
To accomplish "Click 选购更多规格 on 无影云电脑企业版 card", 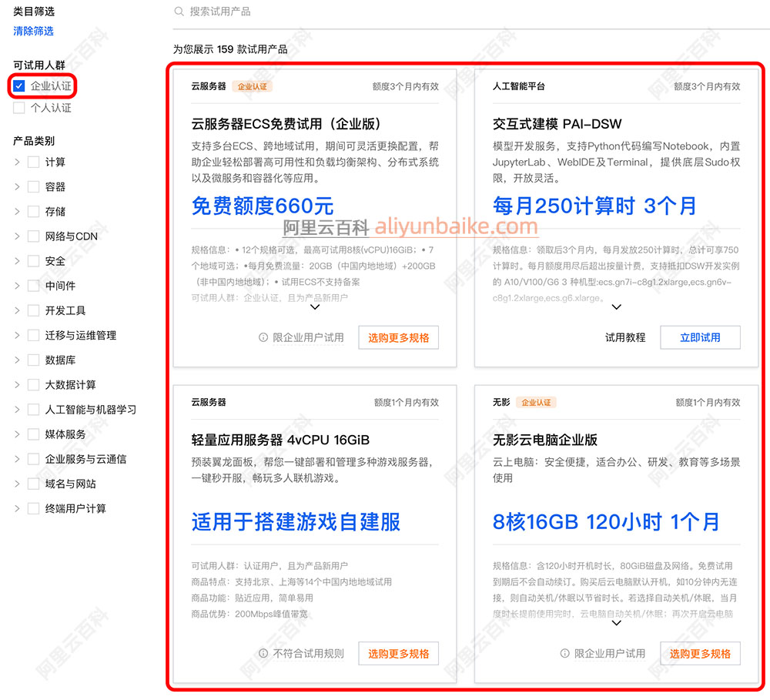I will click(x=700, y=653).
